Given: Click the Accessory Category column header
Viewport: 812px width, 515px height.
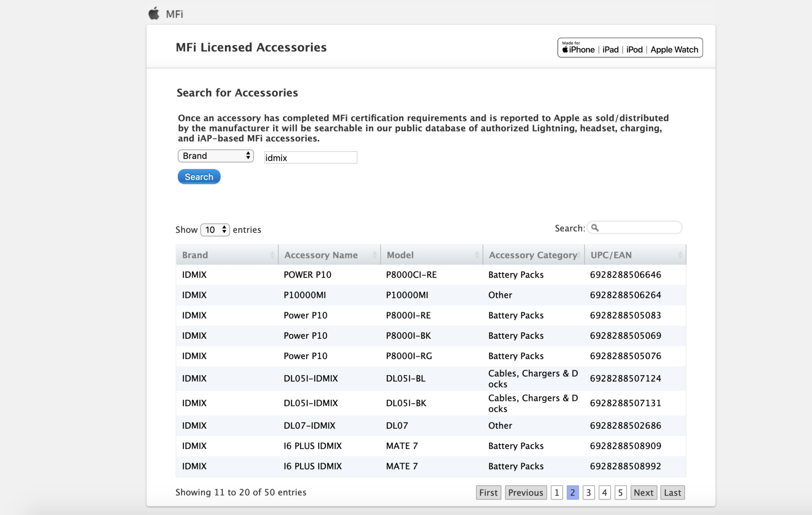Looking at the screenshot, I should click(533, 255).
